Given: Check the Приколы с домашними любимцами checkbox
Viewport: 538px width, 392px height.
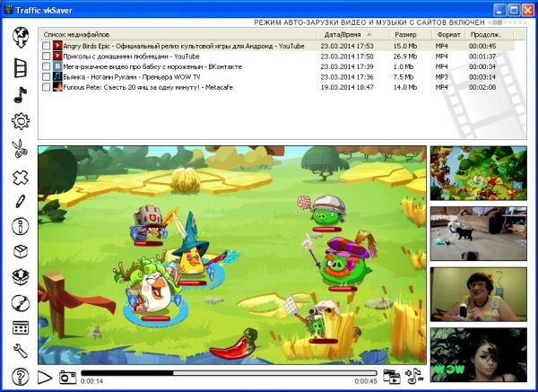Looking at the screenshot, I should click(46, 56).
